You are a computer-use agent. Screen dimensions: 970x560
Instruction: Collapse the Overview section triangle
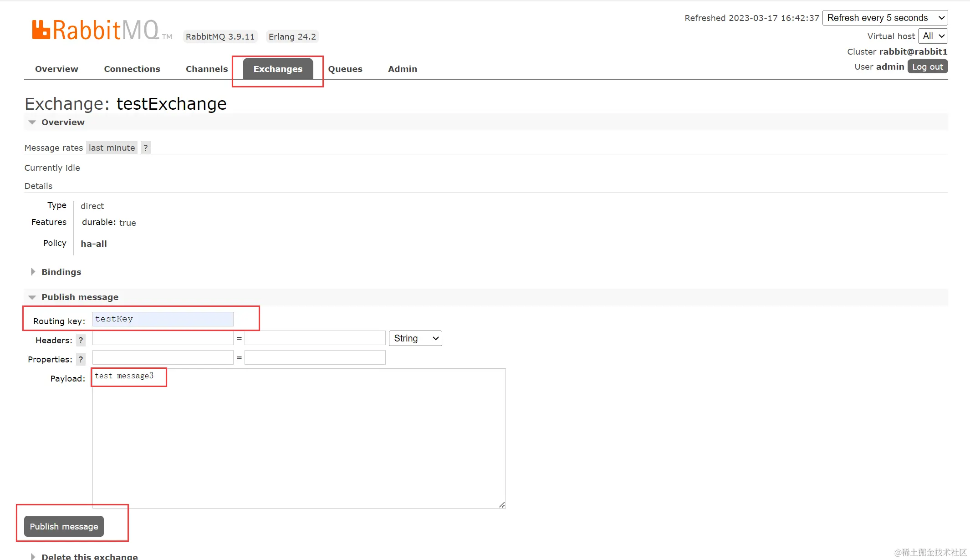pyautogui.click(x=32, y=122)
